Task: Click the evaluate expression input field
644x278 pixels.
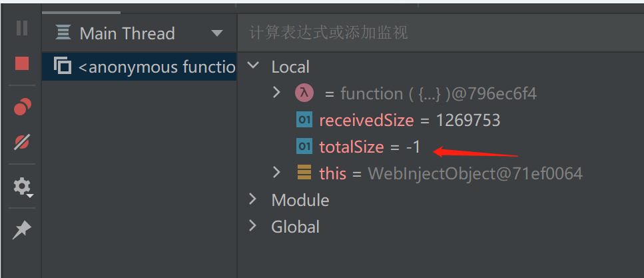Action: [x=440, y=33]
